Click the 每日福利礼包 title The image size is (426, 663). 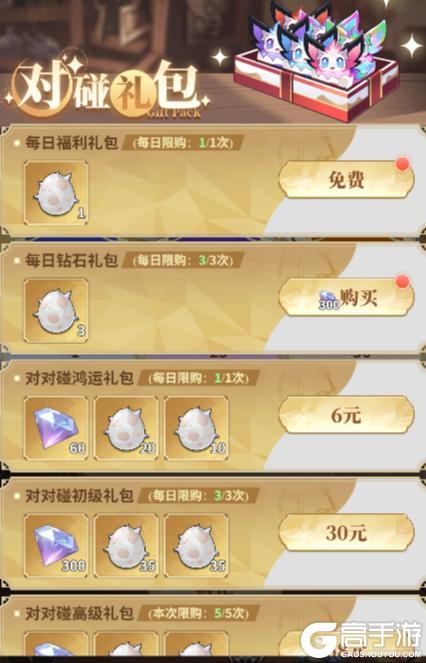(71, 143)
